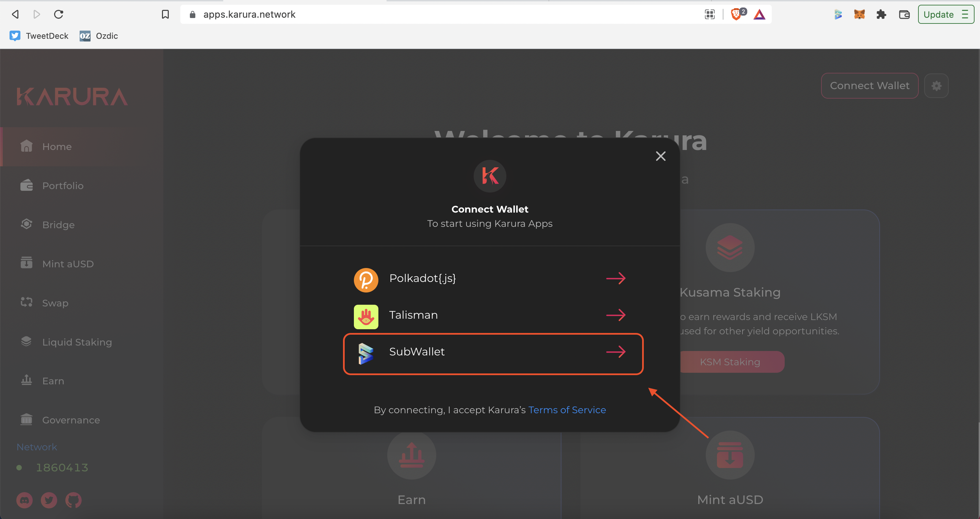Open the GitHub link icon
This screenshot has width=980, height=519.
pyautogui.click(x=73, y=500)
